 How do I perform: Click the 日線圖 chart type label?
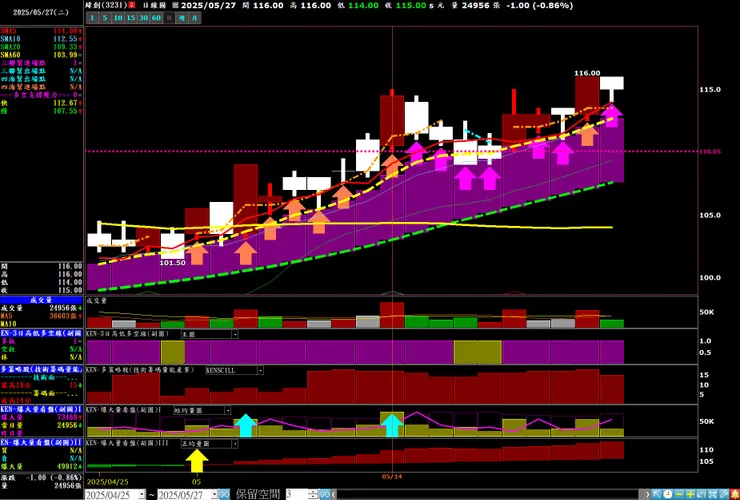pyautogui.click(x=154, y=5)
